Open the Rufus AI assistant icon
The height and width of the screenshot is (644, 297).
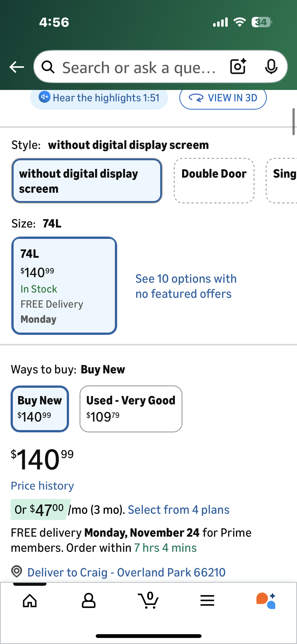[x=266, y=601]
